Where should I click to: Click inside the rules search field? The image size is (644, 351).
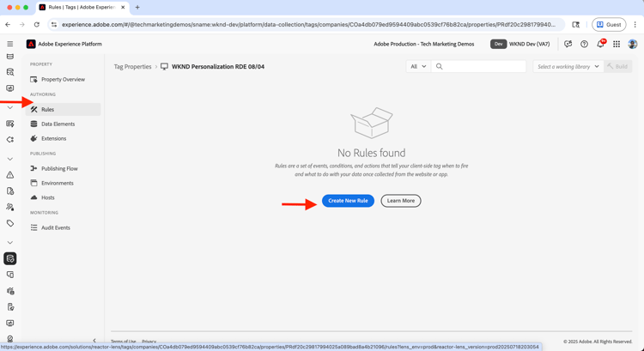(x=478, y=66)
